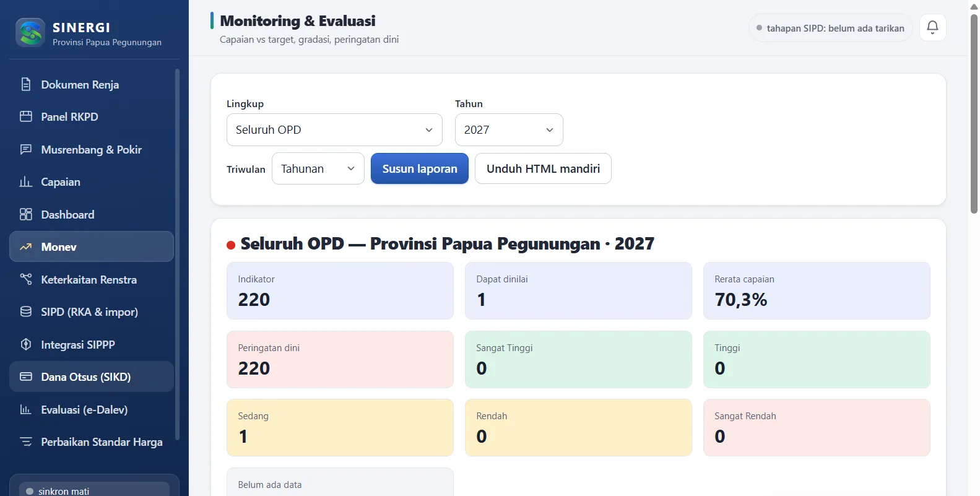Click the Provinsi Papua Pegunungan subtitle
This screenshot has width=980, height=496.
[107, 42]
